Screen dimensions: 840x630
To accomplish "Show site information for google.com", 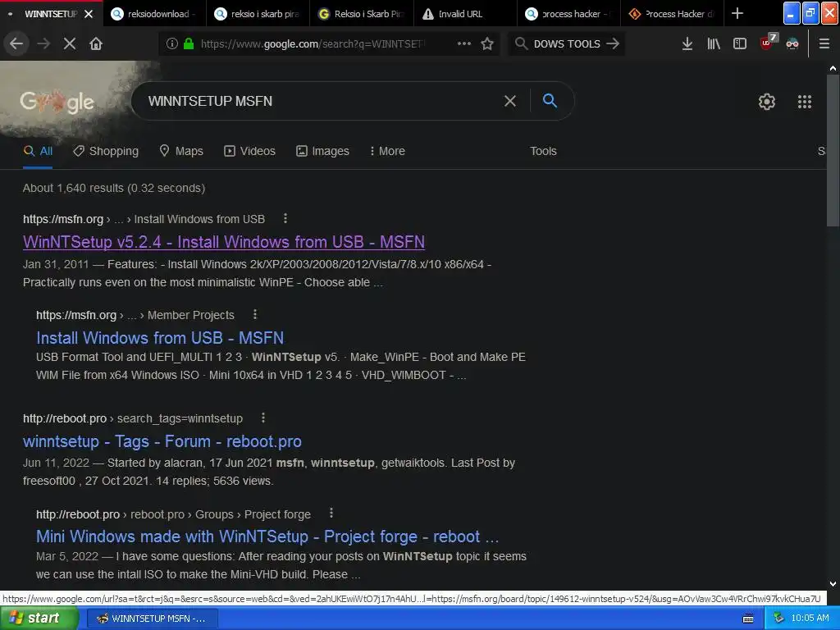I will 171,43.
